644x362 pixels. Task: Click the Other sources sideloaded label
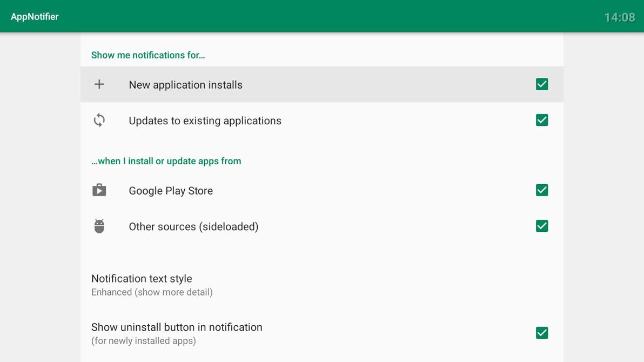[193, 226]
